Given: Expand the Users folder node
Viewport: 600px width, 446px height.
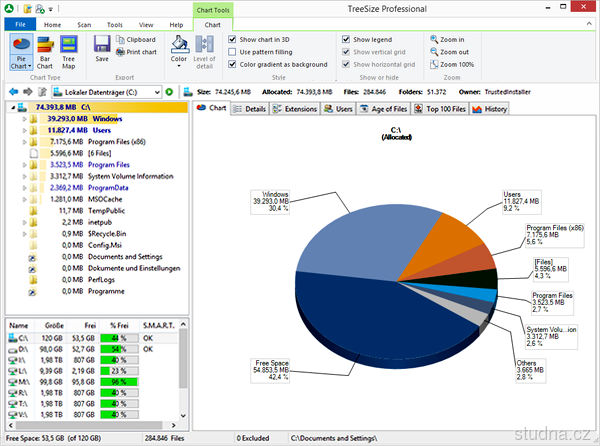Looking at the screenshot, I should click(x=24, y=130).
